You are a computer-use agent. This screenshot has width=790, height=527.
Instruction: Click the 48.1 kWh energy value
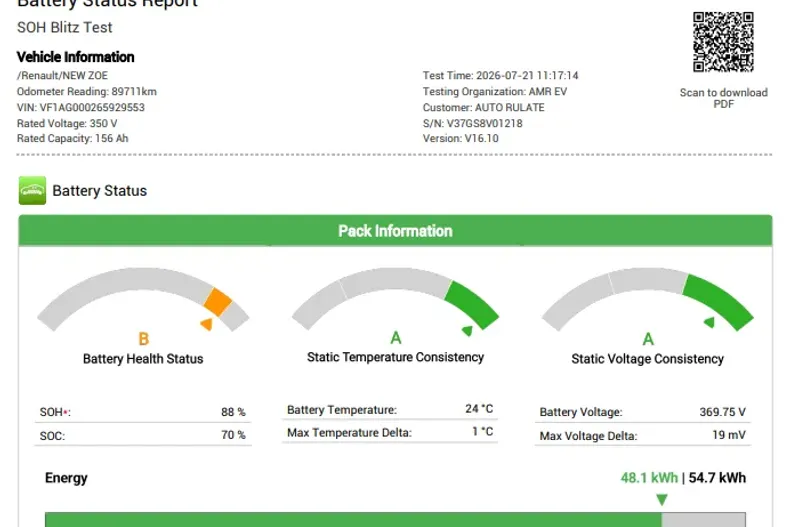click(x=649, y=478)
